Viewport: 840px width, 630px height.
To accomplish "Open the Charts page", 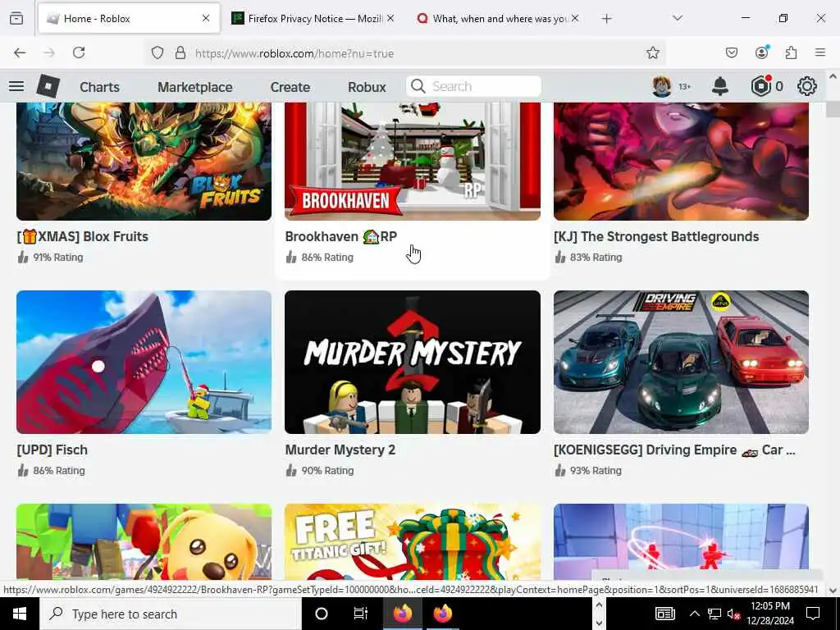I will pyautogui.click(x=99, y=87).
